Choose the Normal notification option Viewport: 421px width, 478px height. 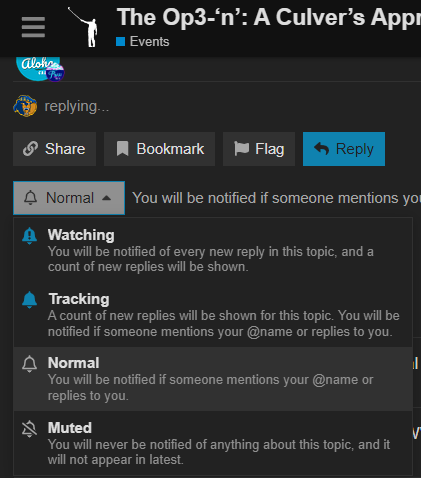[213, 379]
